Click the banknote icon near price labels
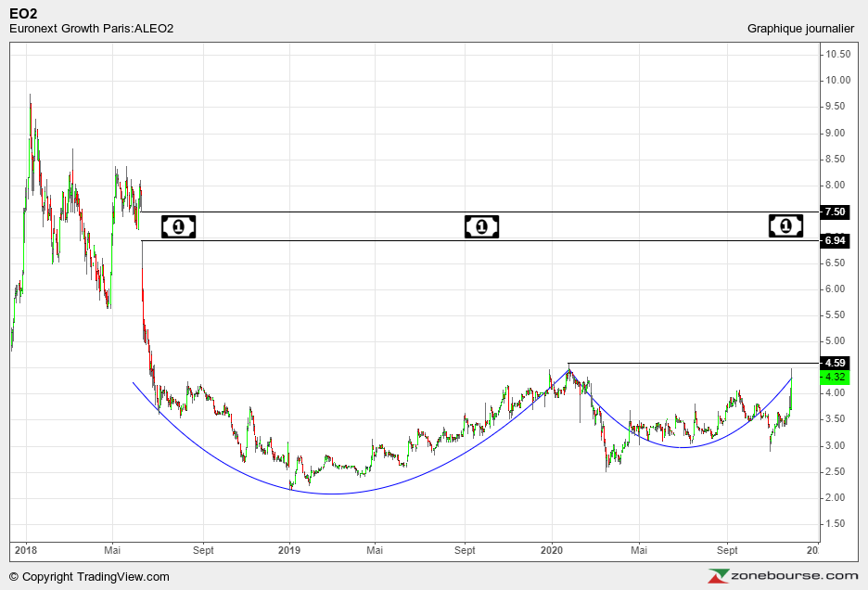 coord(786,226)
